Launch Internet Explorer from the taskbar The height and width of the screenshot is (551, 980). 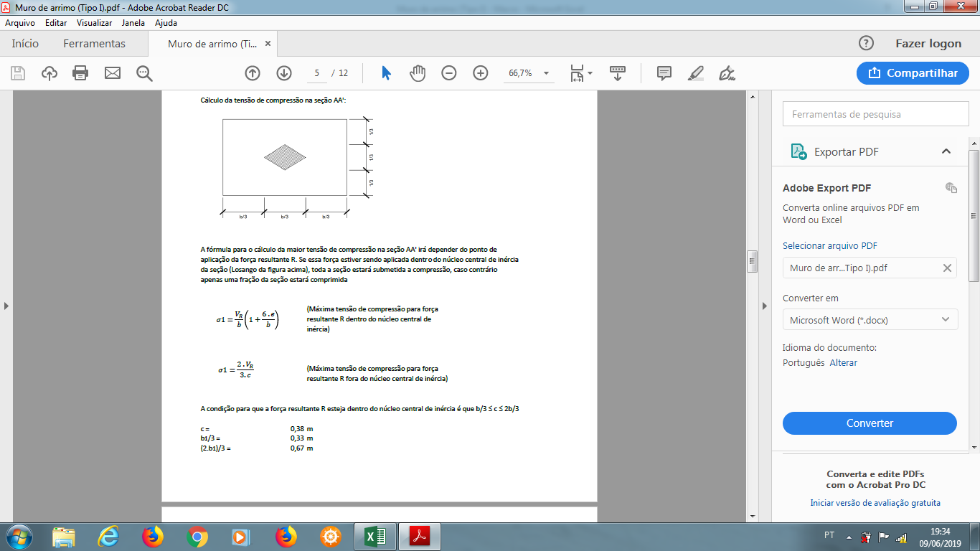108,537
